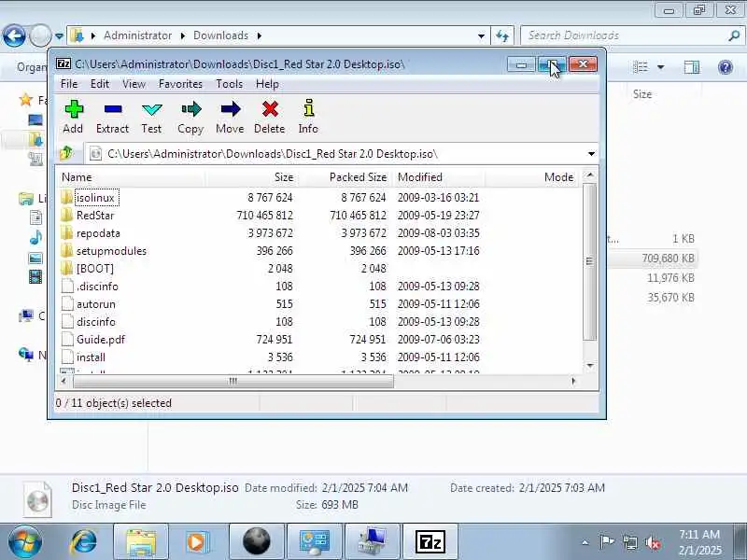Open Explorer view options dropdown arrow
747x560 pixels.
[661, 67]
